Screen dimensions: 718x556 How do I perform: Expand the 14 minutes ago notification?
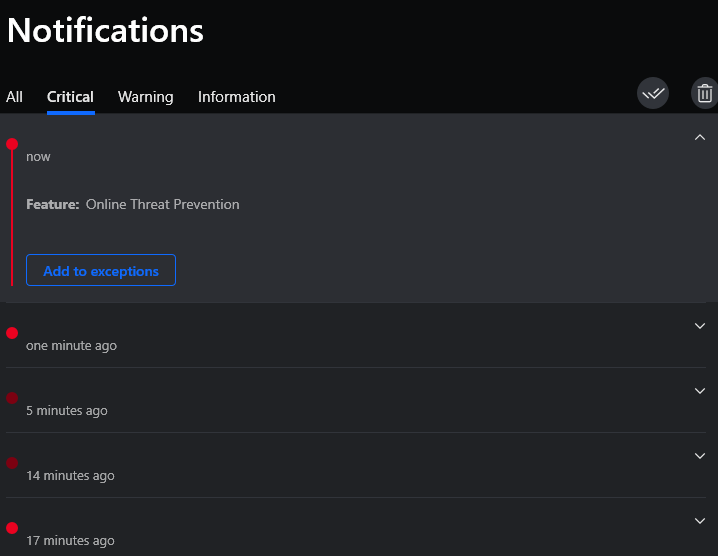(x=700, y=456)
